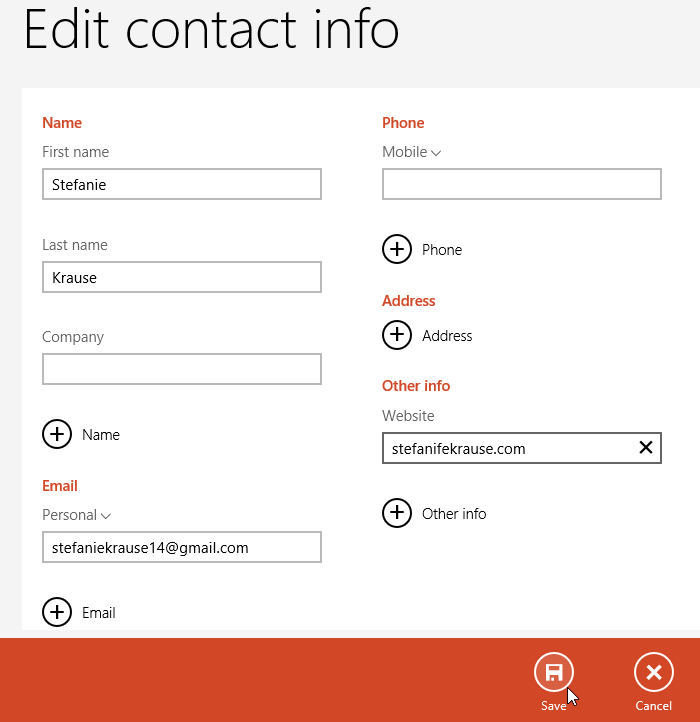This screenshot has height=722, width=700.
Task: Expand the Personal email type dropdown
Action: [76, 515]
